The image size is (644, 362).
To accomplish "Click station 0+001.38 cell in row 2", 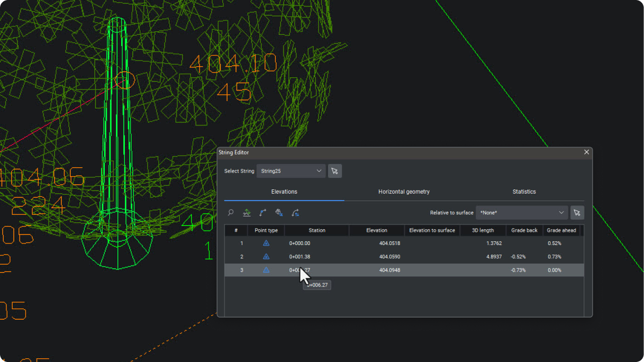I will pyautogui.click(x=300, y=257).
